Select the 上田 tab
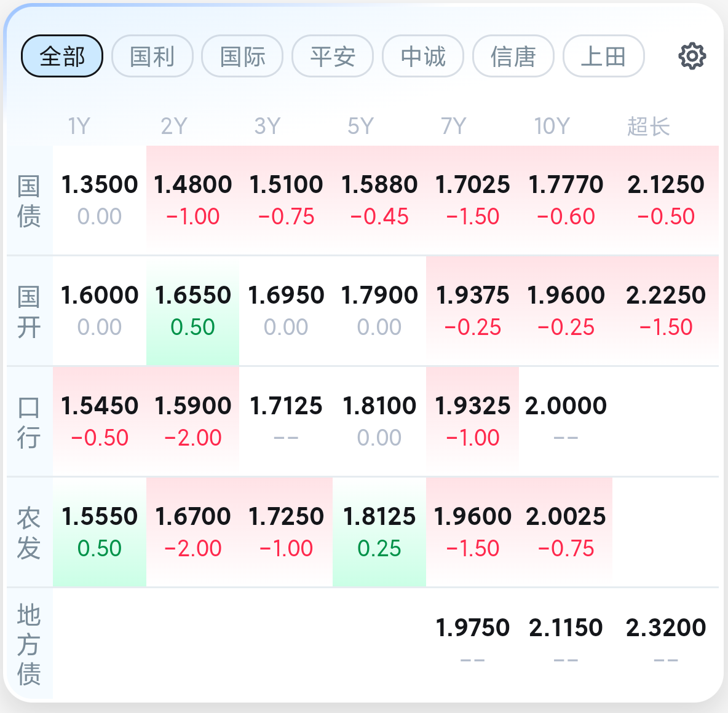 (604, 56)
